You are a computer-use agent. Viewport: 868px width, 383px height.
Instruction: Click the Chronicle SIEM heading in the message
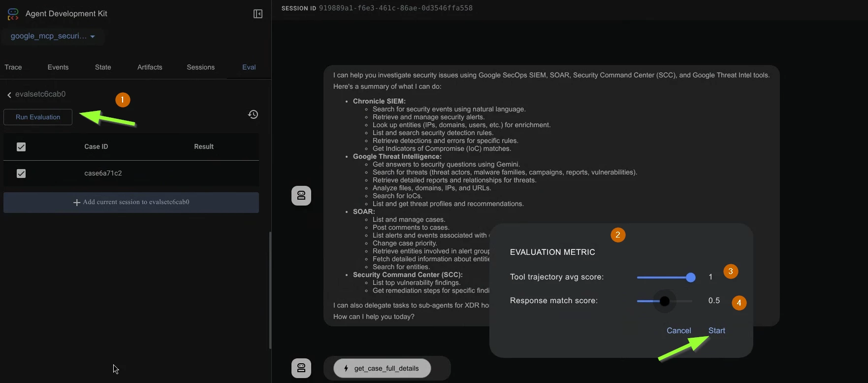click(379, 101)
